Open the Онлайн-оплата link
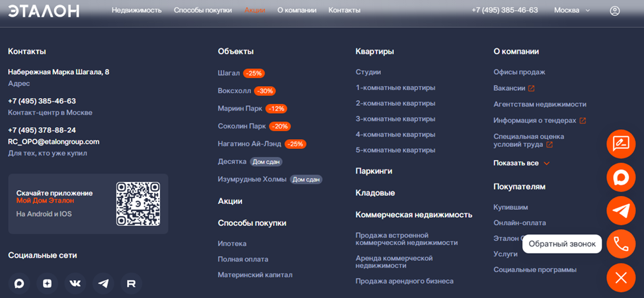The width and height of the screenshot is (644, 298). click(520, 223)
